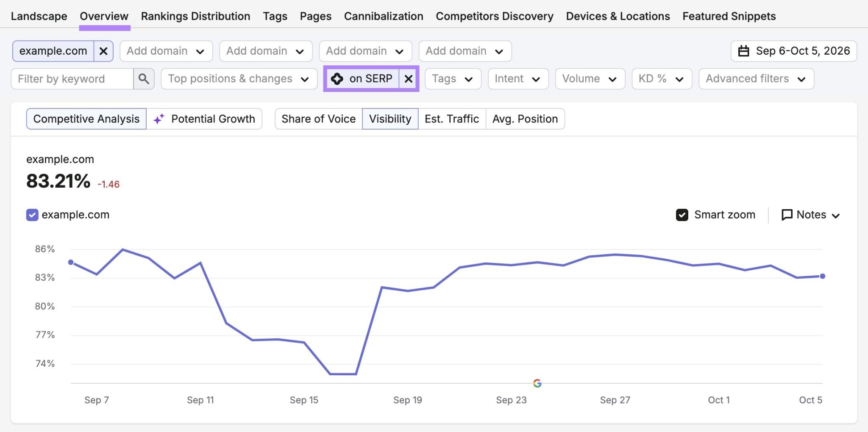Go to the Cannibalization tab

pos(384,16)
